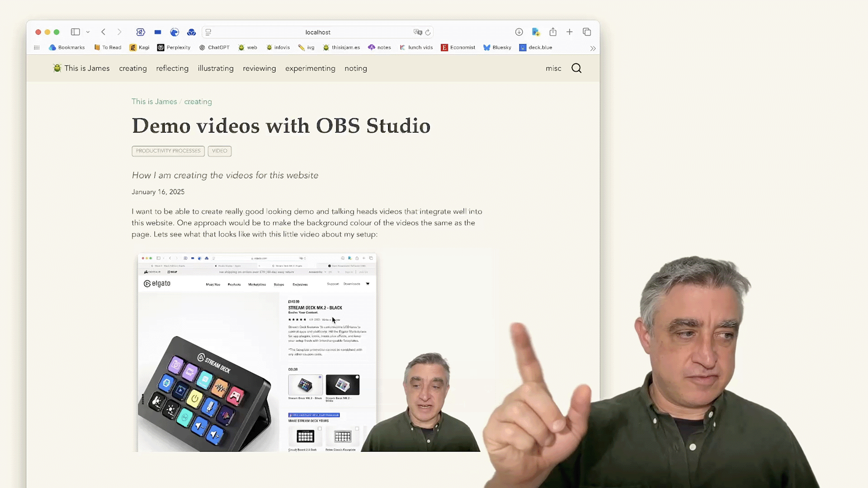Go back to previous page
The width and height of the screenshot is (868, 488).
104,32
